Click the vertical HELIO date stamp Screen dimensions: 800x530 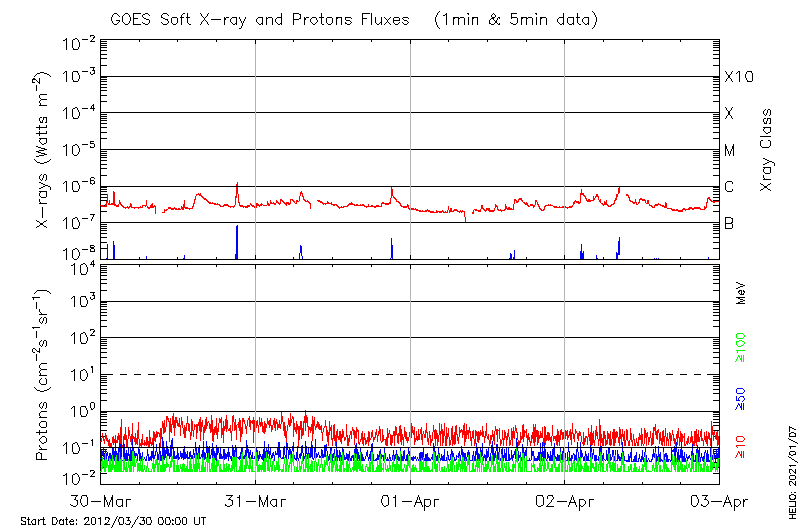[789, 478]
